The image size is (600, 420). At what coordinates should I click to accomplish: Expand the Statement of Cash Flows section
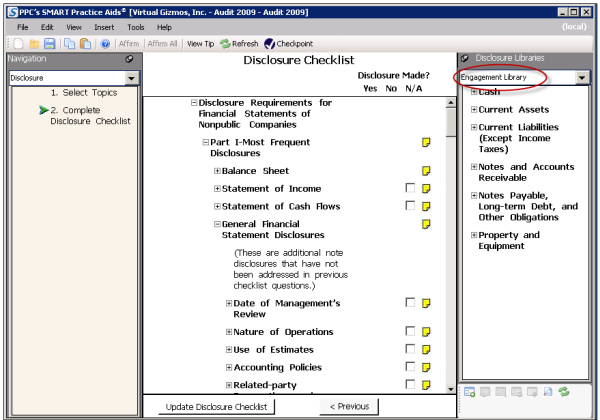click(217, 207)
